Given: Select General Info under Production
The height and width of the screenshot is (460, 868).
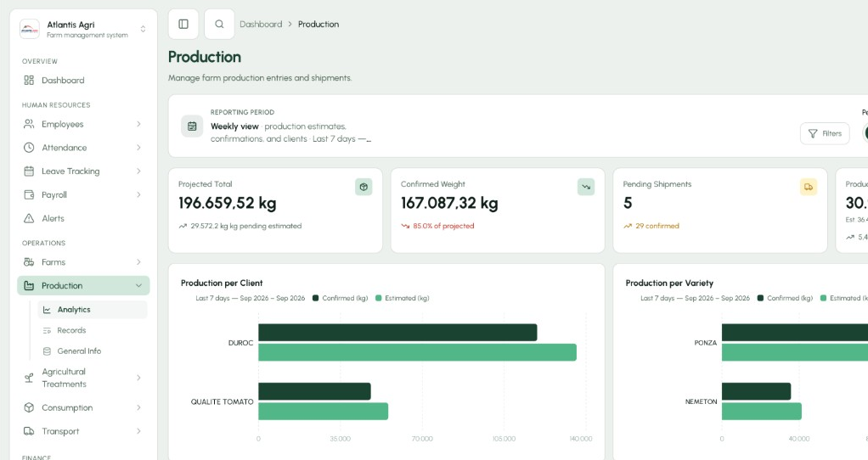Looking at the screenshot, I should pos(93,351).
